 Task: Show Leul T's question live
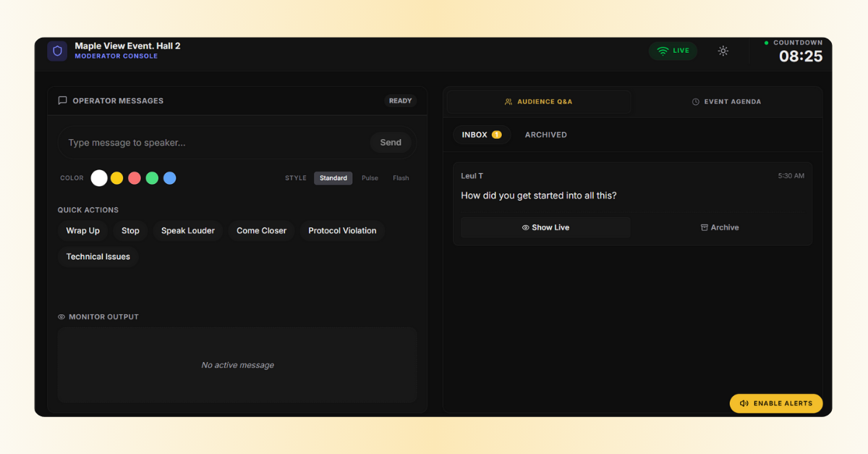coord(545,227)
